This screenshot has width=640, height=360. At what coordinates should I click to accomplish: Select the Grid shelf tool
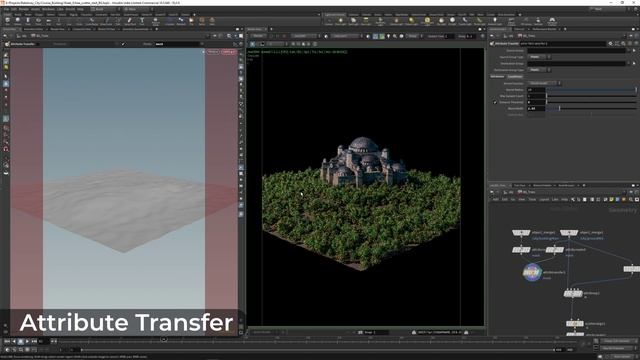49,20
